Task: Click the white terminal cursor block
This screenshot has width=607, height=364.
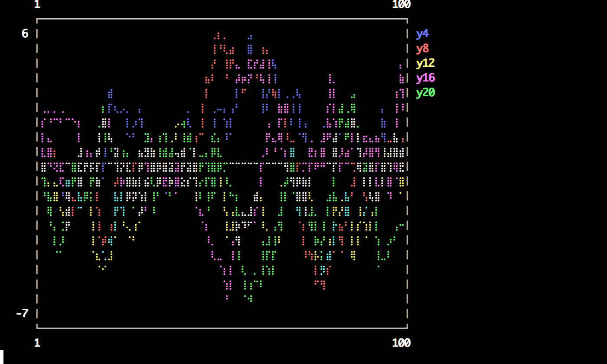Action: pyautogui.click(x=2, y=357)
